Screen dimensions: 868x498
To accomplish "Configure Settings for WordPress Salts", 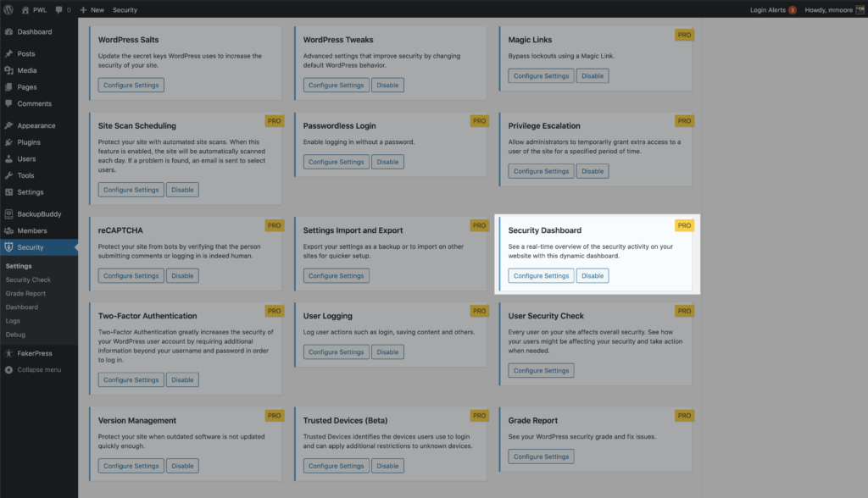I will [131, 86].
